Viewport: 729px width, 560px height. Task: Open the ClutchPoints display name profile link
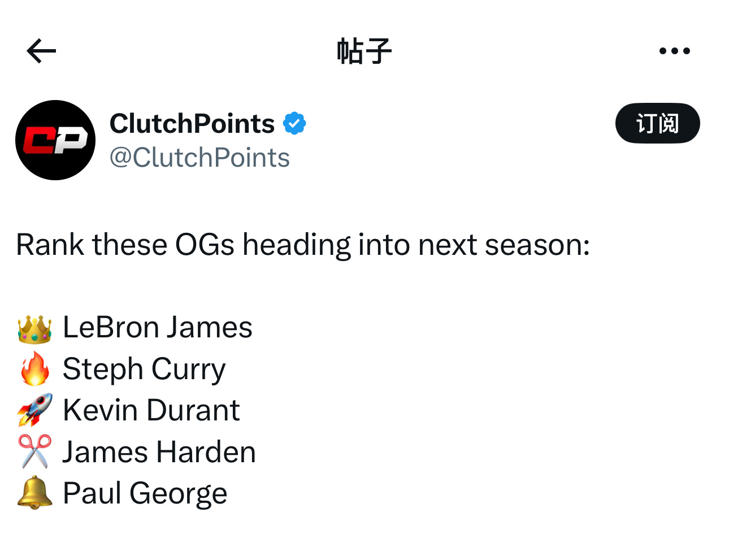(x=192, y=123)
